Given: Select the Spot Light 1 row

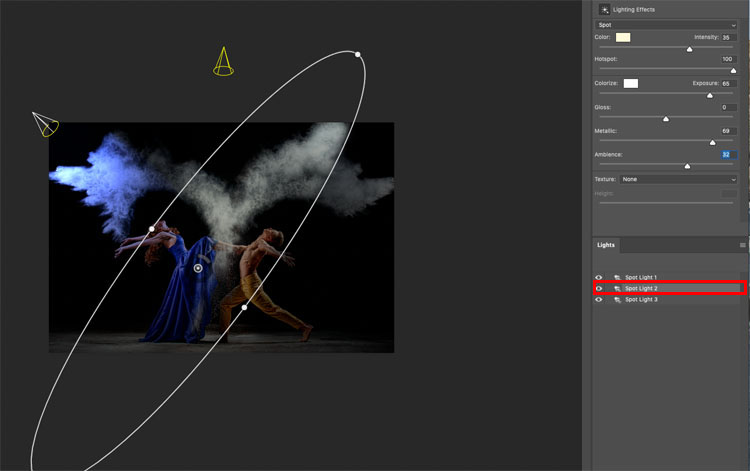Looking at the screenshot, I should [667, 277].
